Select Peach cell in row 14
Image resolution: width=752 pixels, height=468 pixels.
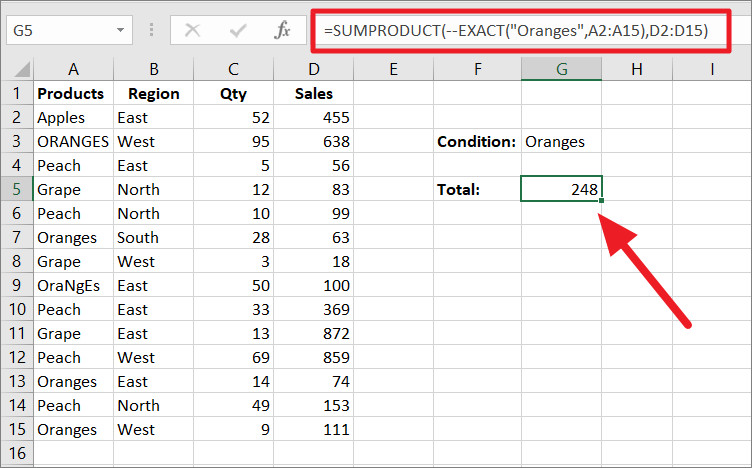click(73, 405)
